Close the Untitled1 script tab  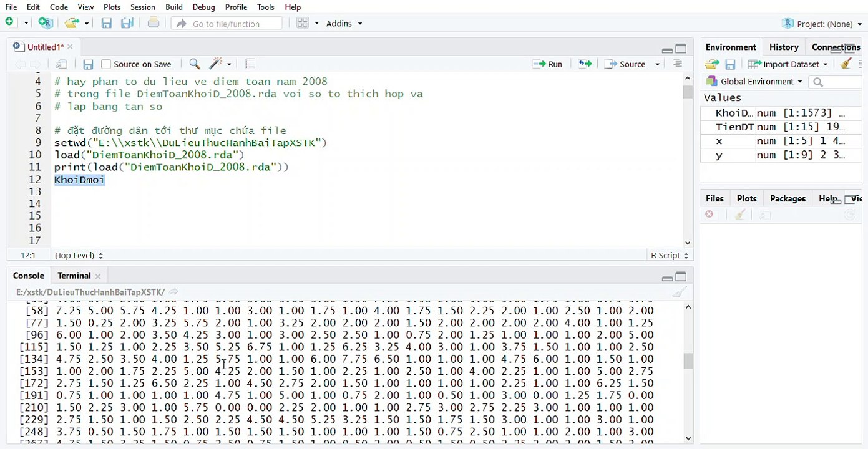70,47
